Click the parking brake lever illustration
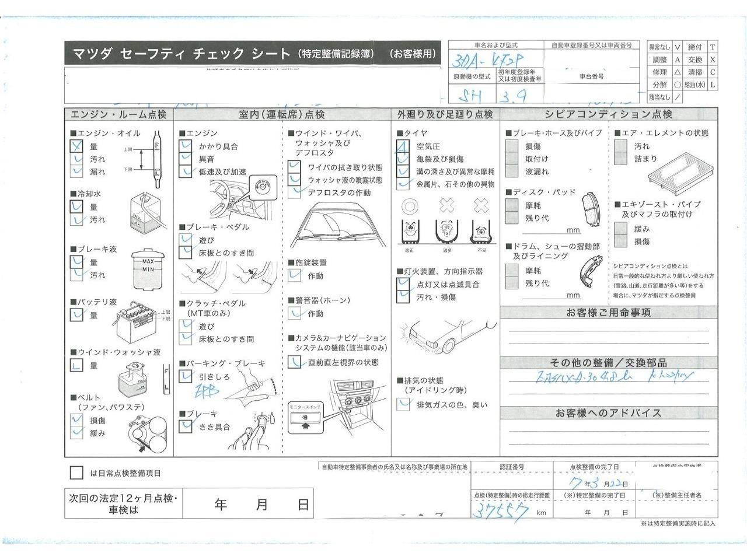 253,386
